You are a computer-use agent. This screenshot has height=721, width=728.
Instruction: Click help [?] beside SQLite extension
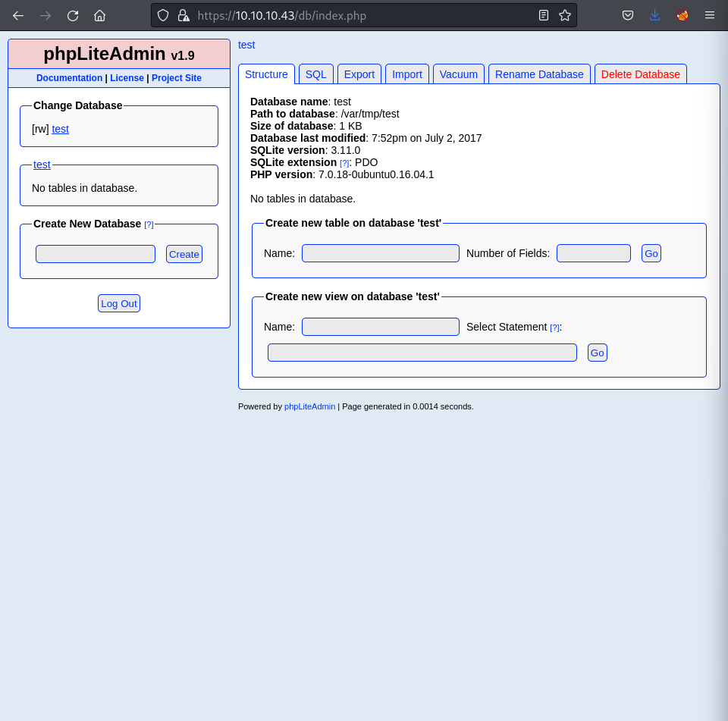point(344,163)
